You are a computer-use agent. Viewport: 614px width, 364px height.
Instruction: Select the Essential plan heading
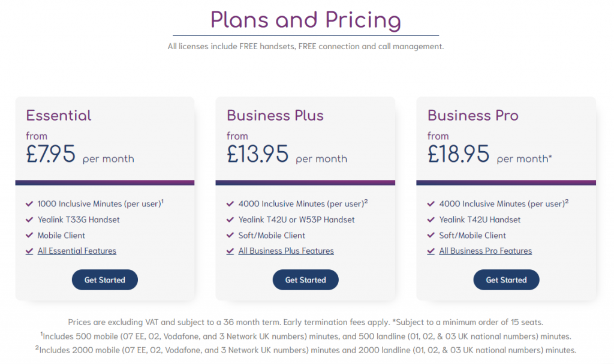pos(59,116)
